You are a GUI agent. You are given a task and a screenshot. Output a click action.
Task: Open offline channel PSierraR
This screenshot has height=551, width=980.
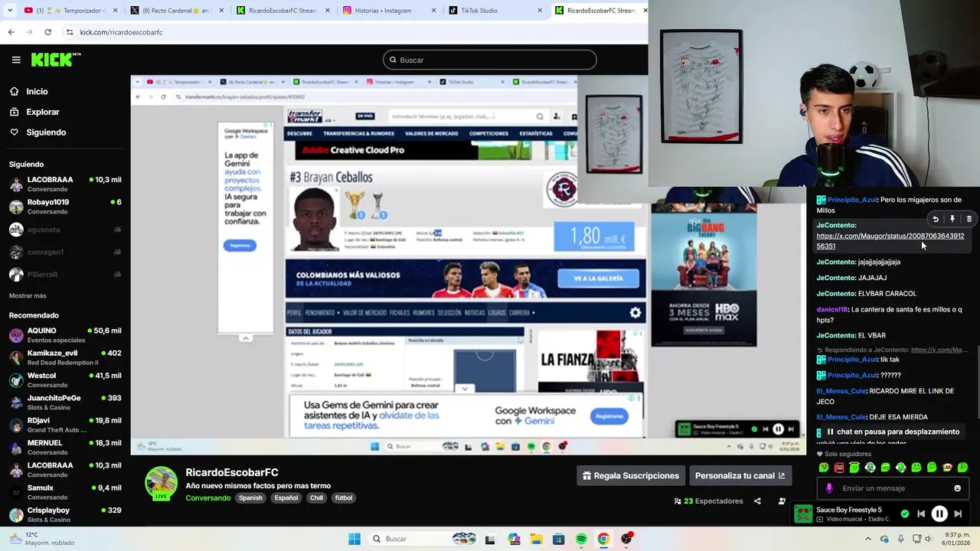point(65,274)
